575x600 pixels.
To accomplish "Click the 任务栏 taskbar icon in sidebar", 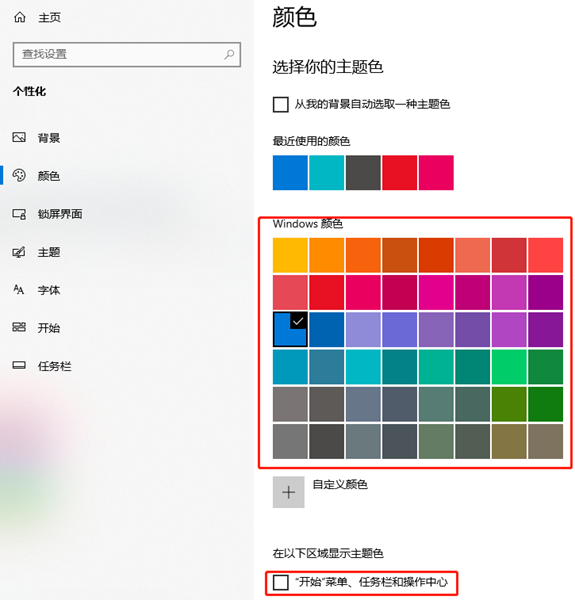I will [19, 365].
